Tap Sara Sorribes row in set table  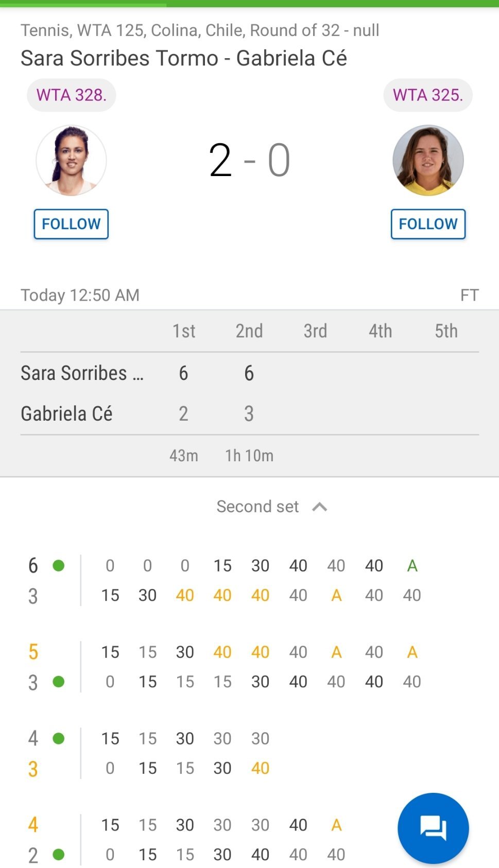coord(82,373)
